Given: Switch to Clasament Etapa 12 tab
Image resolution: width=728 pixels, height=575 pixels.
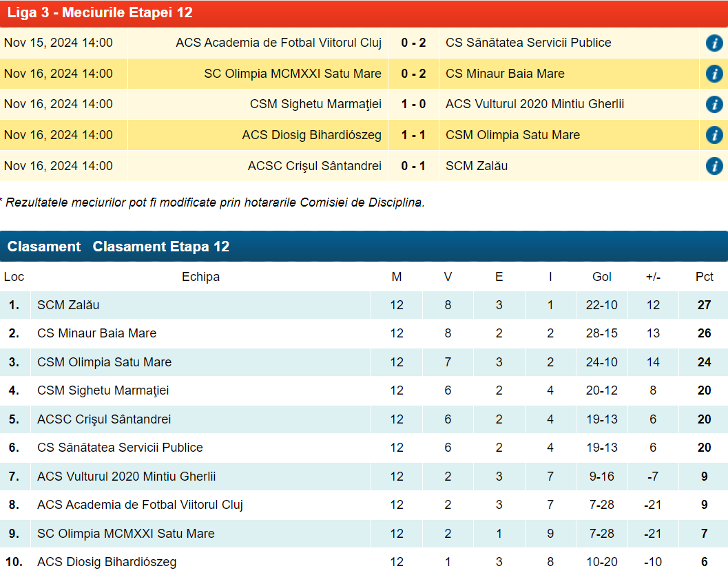Looking at the screenshot, I should pos(161,247).
